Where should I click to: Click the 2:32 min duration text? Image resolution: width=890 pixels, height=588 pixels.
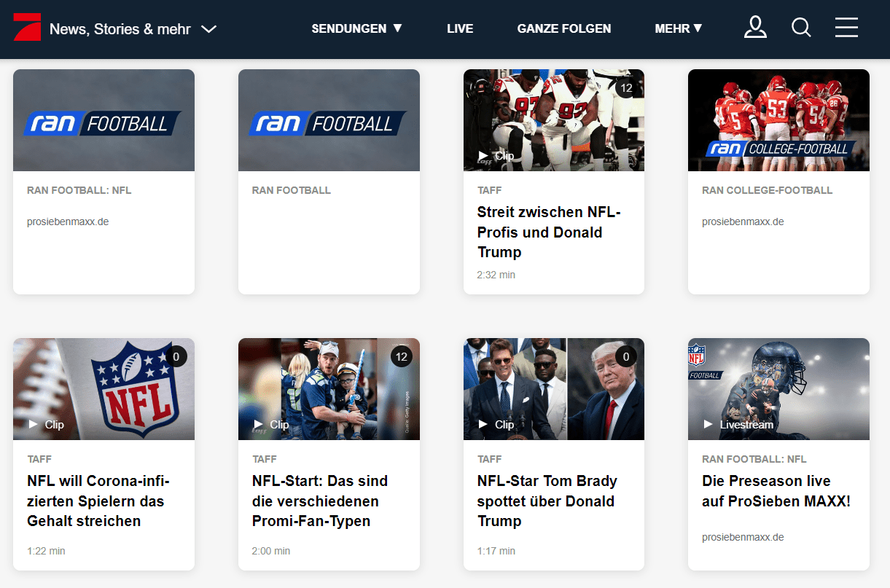[496, 275]
